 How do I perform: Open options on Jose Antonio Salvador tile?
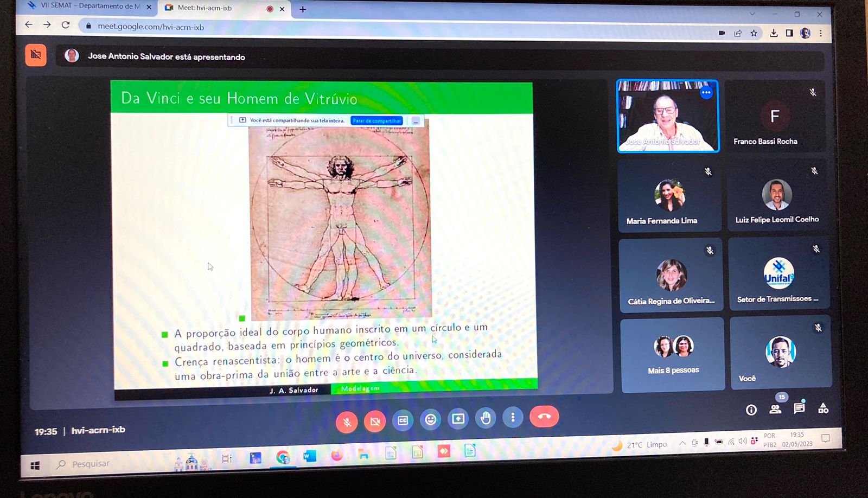coord(706,93)
